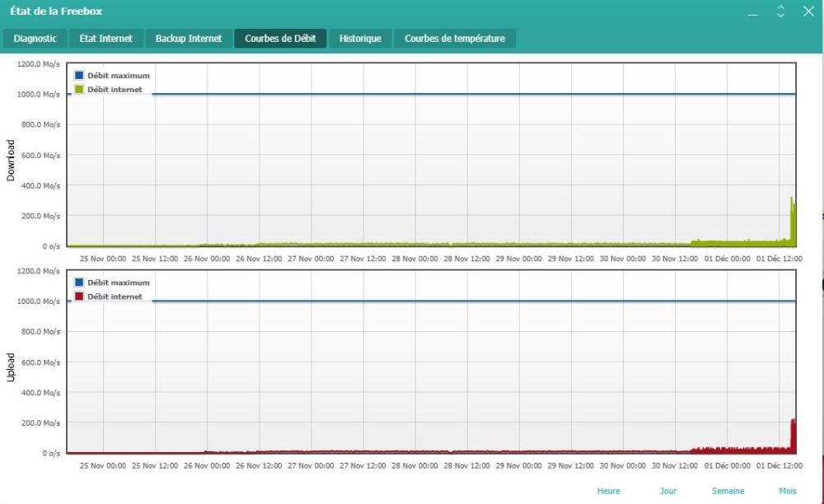Click the green download spike at chart's right
Screen dimensions: 824x504
click(793, 222)
